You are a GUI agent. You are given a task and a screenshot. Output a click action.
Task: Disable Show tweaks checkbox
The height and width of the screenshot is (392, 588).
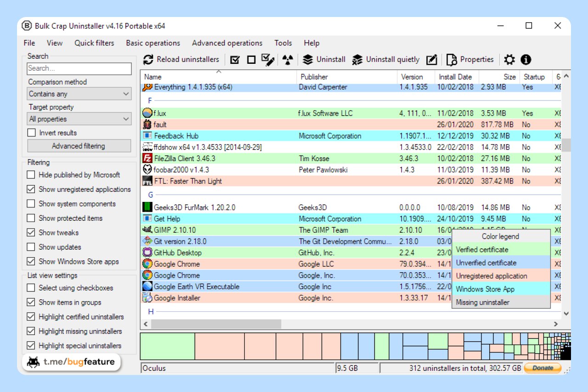point(31,233)
